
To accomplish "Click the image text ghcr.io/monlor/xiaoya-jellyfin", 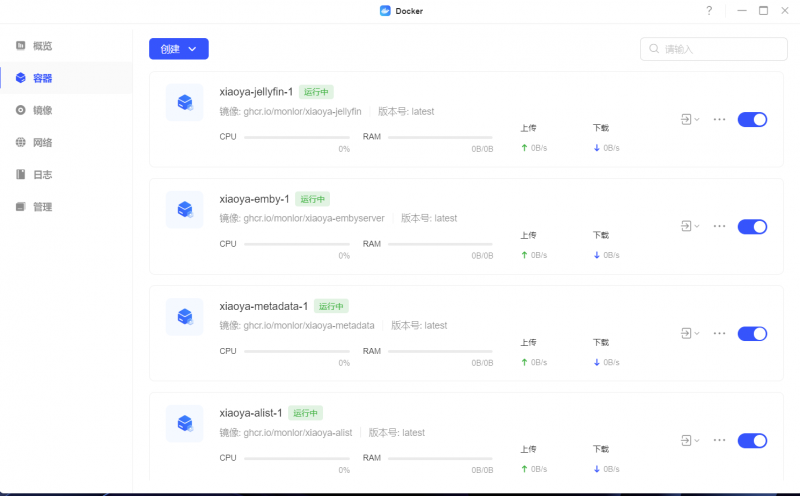I will (302, 111).
